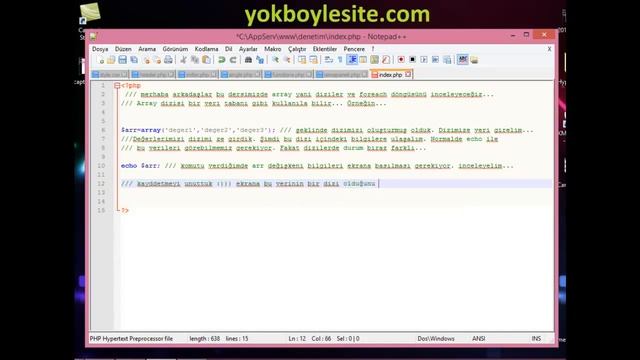Click the ANSI encoding status field
Image resolution: width=640 pixels, height=360 pixels.
(478, 339)
